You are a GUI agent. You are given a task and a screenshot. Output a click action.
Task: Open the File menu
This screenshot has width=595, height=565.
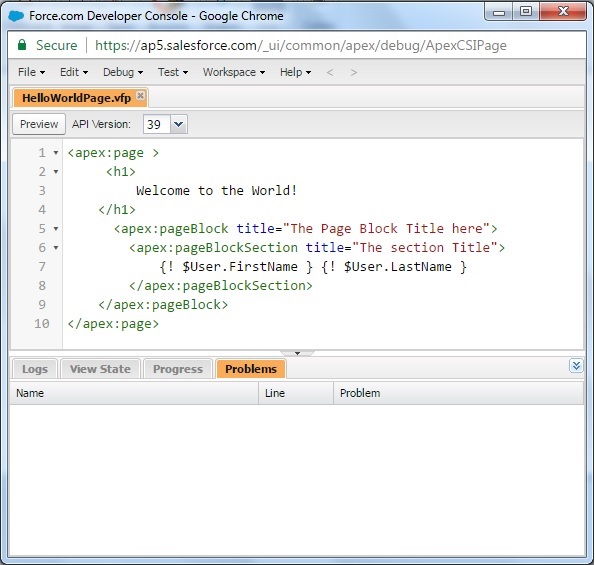click(x=31, y=72)
